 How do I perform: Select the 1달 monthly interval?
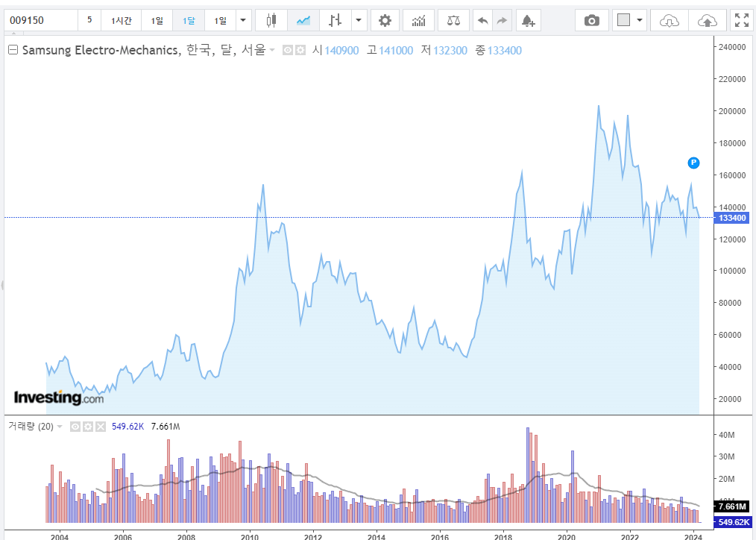pyautogui.click(x=189, y=20)
